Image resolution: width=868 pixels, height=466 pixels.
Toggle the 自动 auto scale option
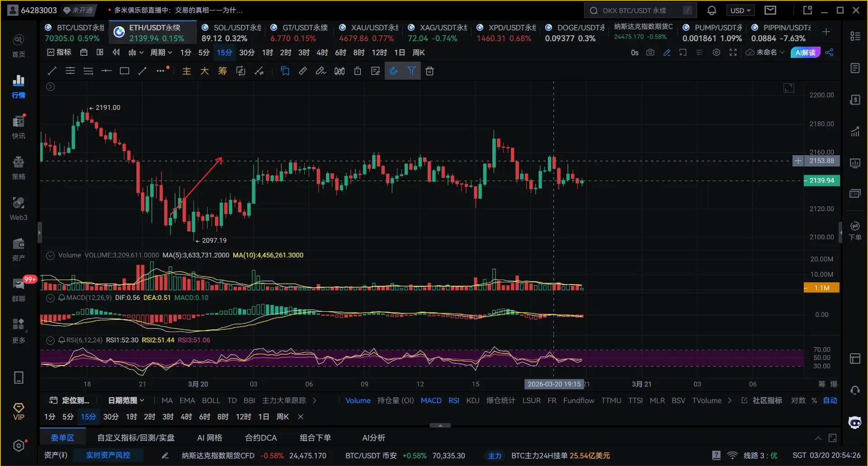click(x=830, y=400)
